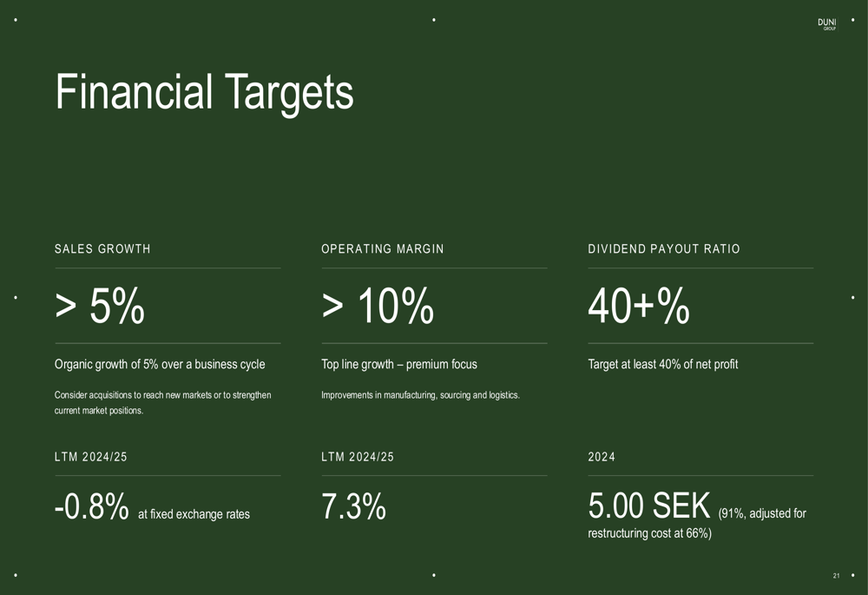The height and width of the screenshot is (595, 868).
Task: Click the SALES GROWTH heading
Action: [x=102, y=249]
